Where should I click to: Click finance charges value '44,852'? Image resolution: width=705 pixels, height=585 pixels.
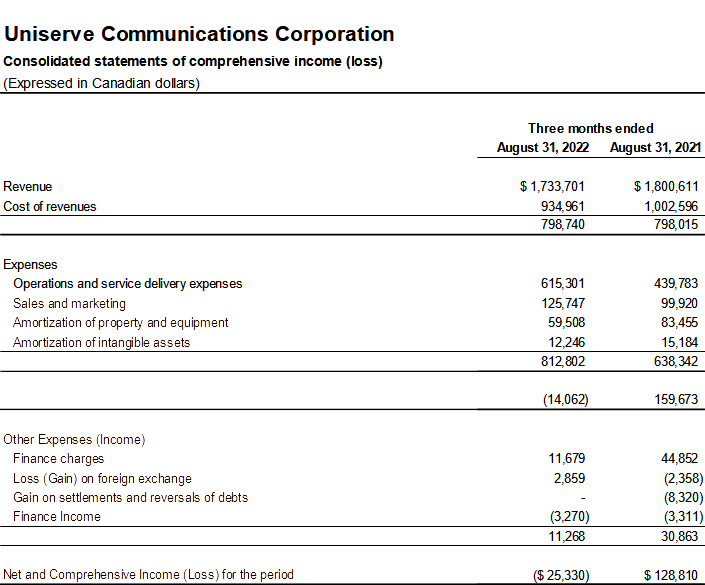coord(679,459)
